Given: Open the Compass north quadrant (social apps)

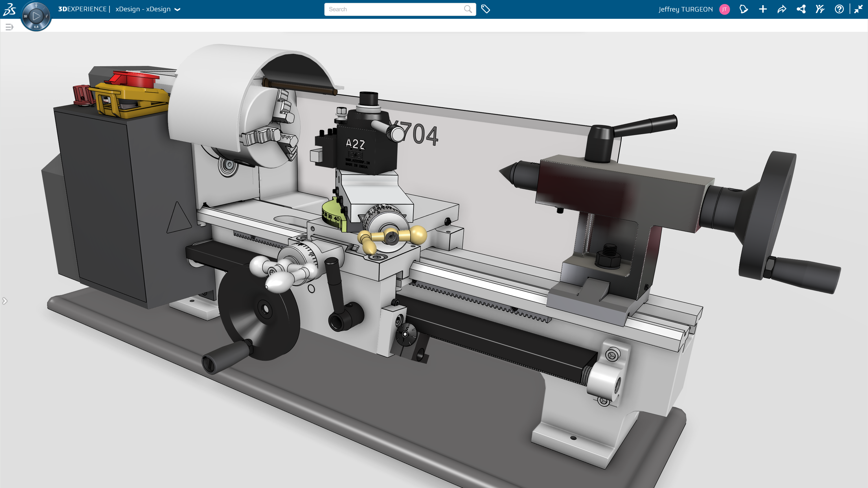Looking at the screenshot, I should 36,6.
